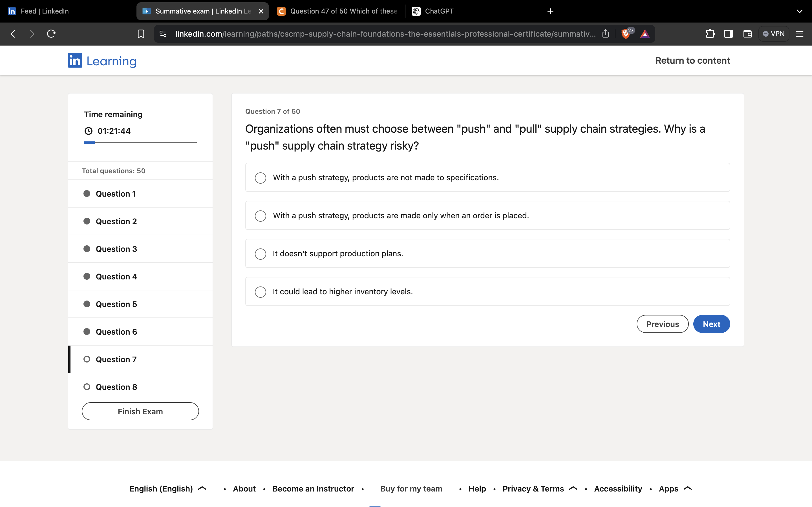Open Brave Shields lion icon
This screenshot has height=507, width=812.
(x=625, y=34)
